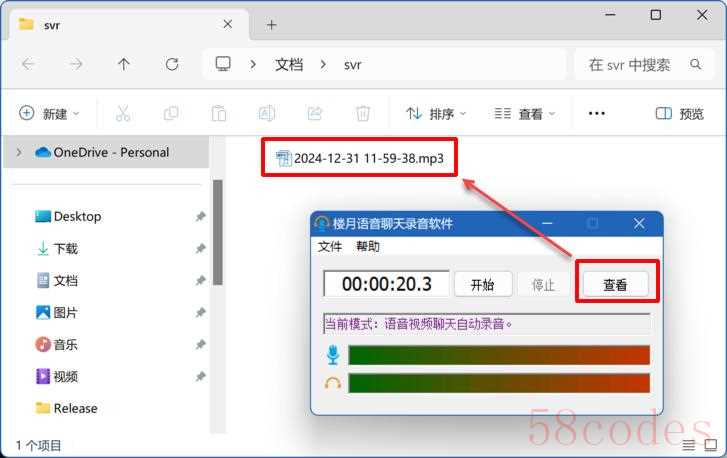Screen dimensions: 727x458
Task: Click chevron before 文档 in address bar
Action: point(253,64)
